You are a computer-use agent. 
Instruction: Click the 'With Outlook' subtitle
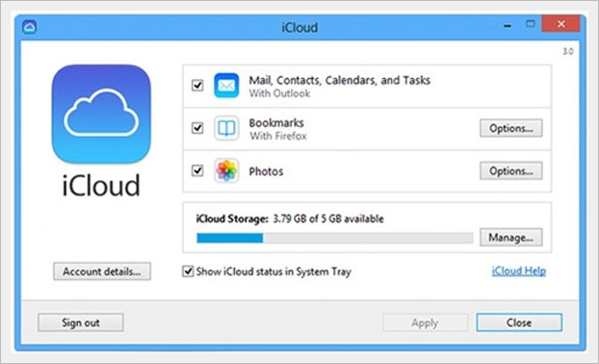(279, 93)
